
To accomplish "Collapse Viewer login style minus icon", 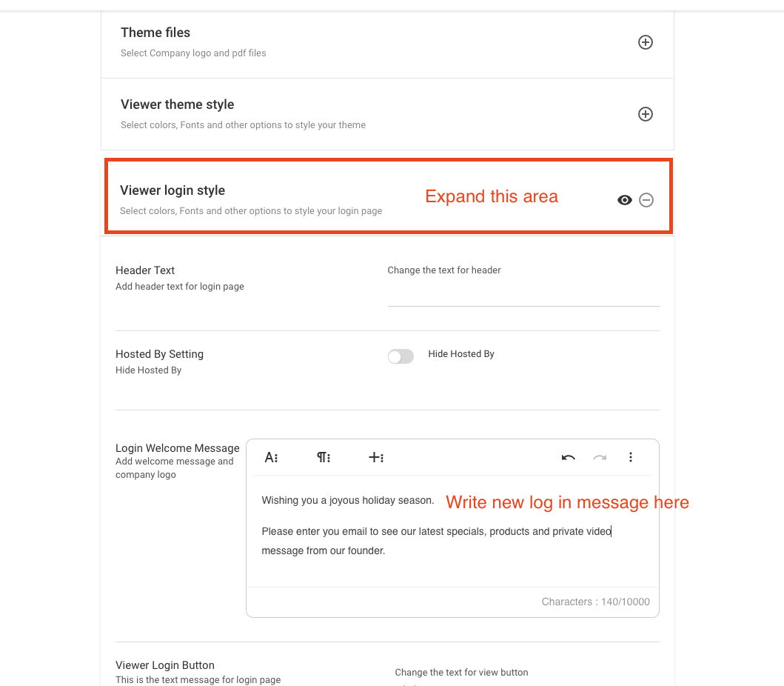I will tap(646, 200).
